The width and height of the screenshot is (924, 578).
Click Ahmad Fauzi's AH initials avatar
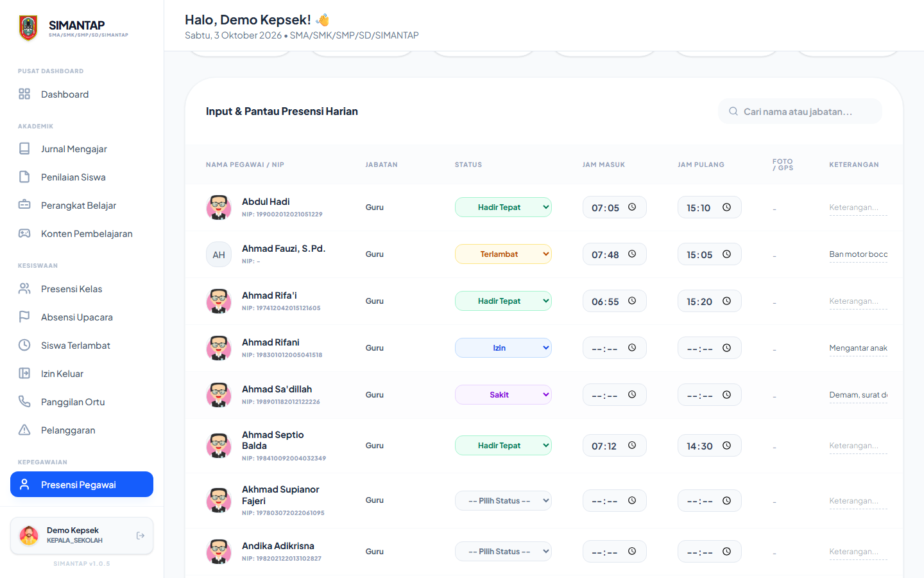[219, 254]
